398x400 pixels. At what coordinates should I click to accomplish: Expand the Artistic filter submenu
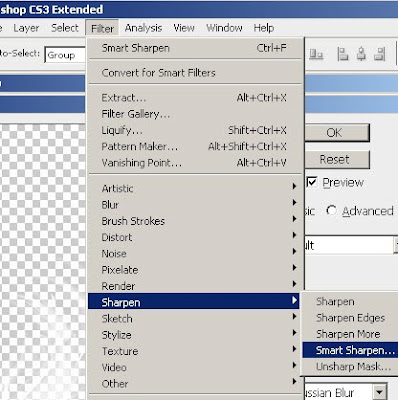(x=194, y=189)
